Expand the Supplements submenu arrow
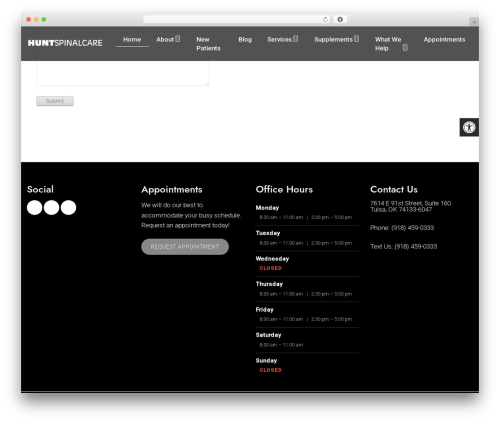The height and width of the screenshot is (423, 500). pyautogui.click(x=357, y=39)
